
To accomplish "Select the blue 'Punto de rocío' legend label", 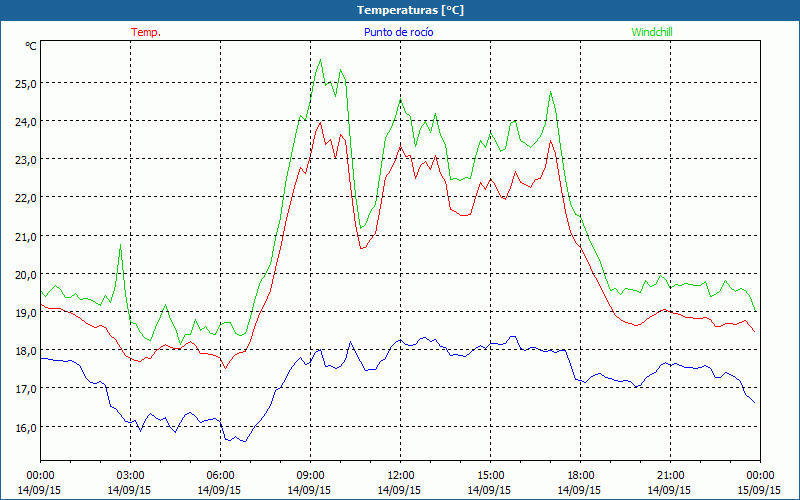I will [x=398, y=32].
